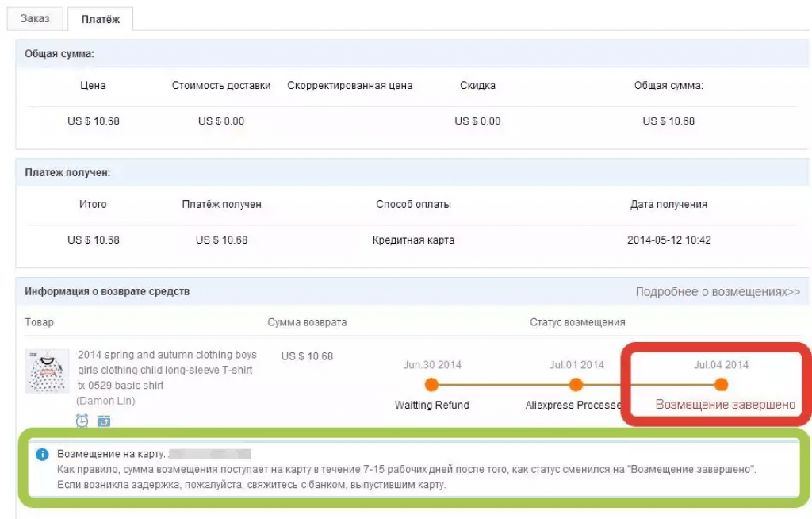Open the T-shirt product thumbnail
The image size is (812, 519).
pyautogui.click(x=47, y=371)
